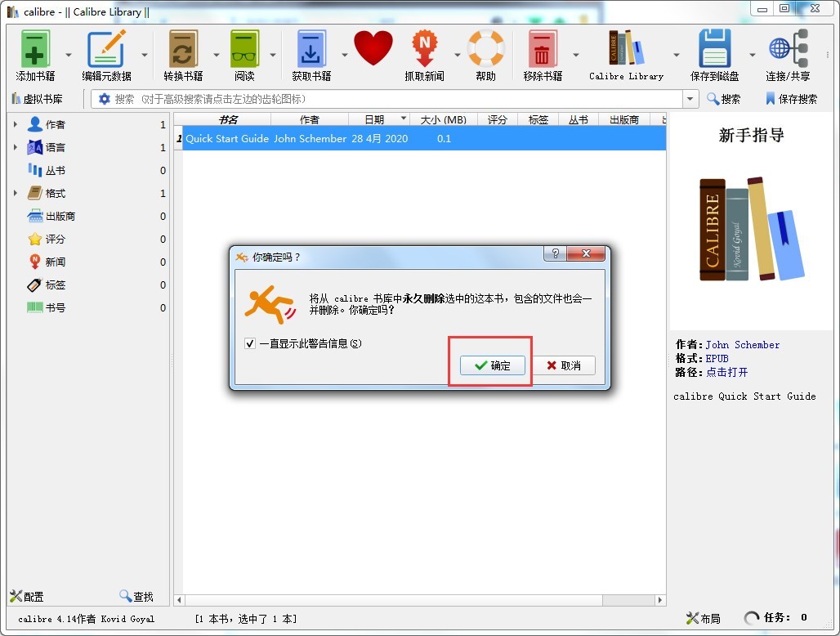
Task: Open Fetch news (抓取新闻) icon
Action: tap(424, 49)
